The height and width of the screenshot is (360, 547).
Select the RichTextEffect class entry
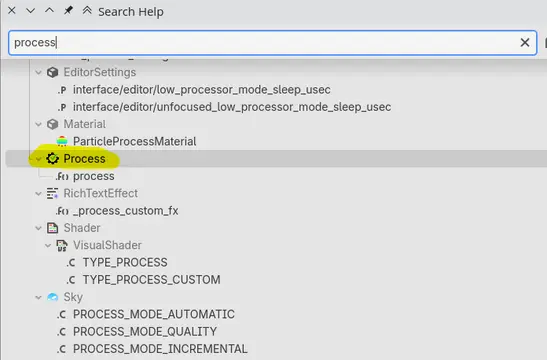pos(100,193)
